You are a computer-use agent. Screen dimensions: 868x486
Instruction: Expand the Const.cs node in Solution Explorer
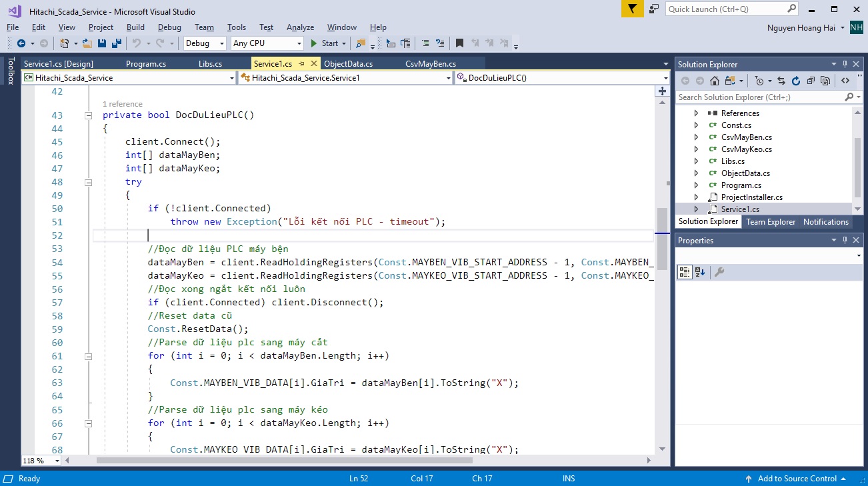pos(697,125)
